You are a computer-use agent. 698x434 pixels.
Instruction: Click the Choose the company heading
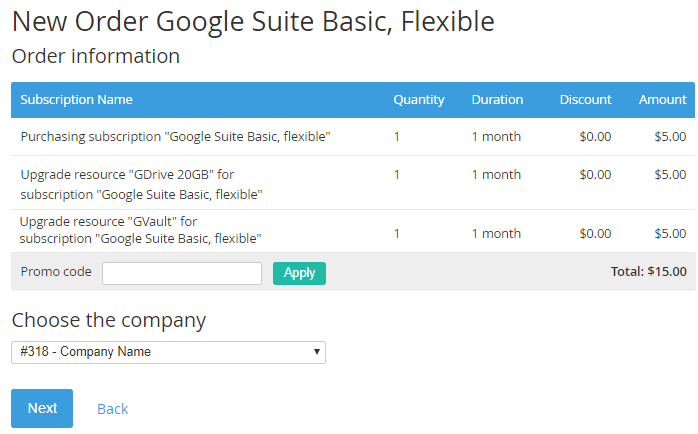109,320
